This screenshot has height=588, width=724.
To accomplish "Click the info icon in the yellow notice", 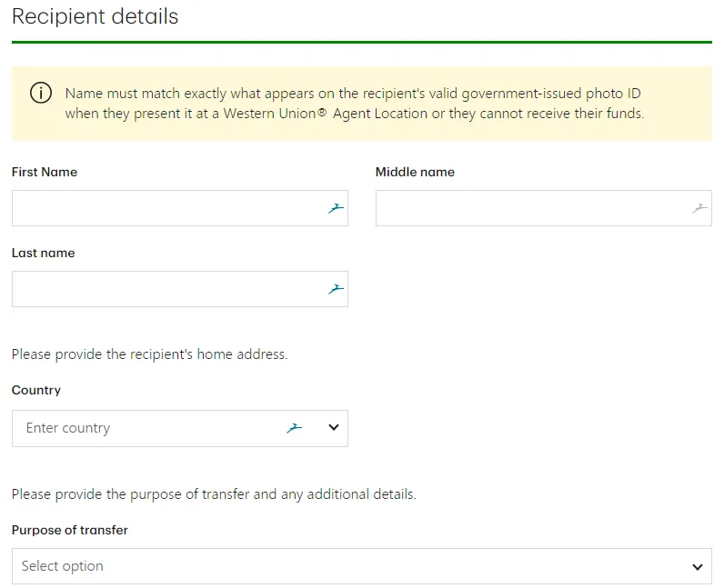I will [x=41, y=94].
